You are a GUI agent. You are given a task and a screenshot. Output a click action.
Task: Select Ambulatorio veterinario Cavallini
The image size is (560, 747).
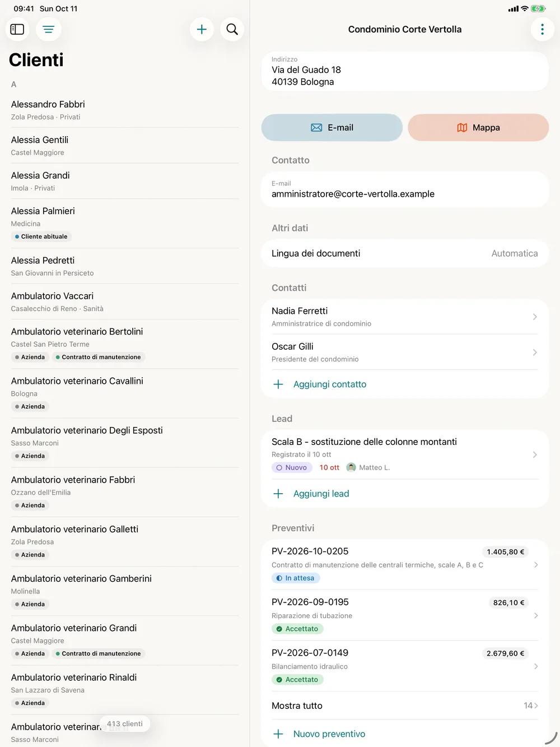click(x=124, y=393)
